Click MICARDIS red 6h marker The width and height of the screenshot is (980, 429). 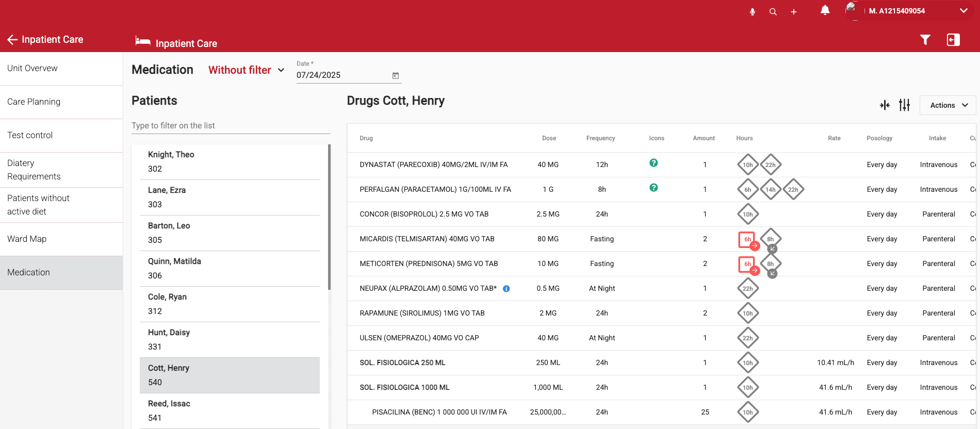(747, 239)
